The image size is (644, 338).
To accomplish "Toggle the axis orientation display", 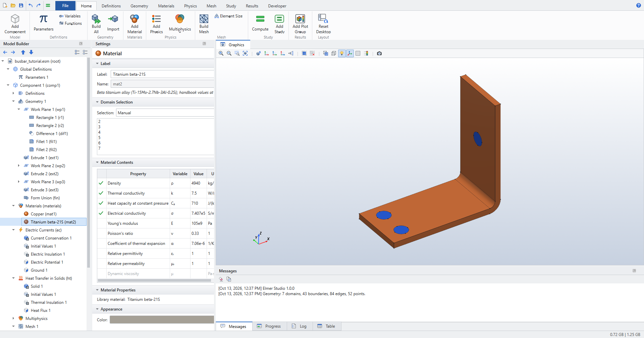I will pyautogui.click(x=350, y=53).
